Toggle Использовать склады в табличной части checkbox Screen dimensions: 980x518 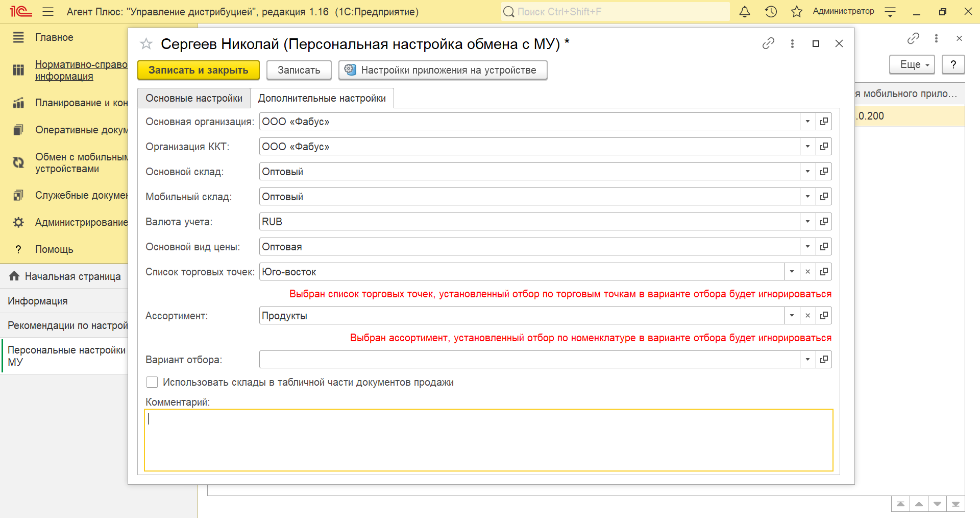(152, 382)
